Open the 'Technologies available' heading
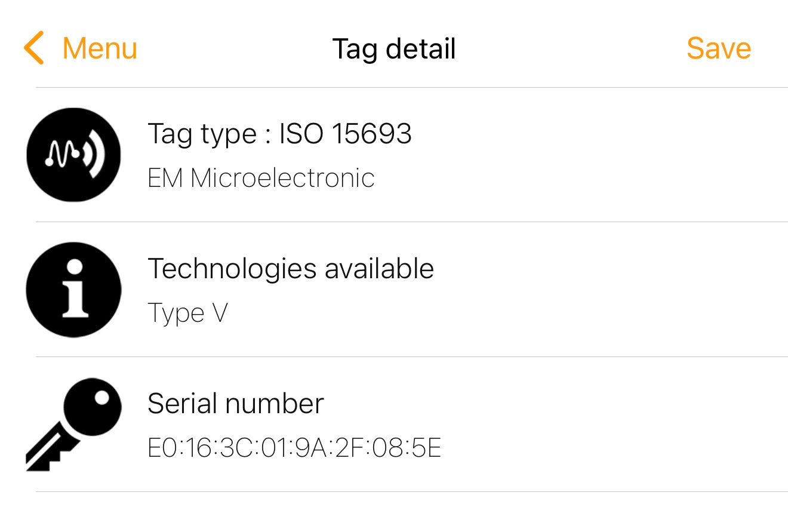The image size is (788, 532). tap(291, 269)
